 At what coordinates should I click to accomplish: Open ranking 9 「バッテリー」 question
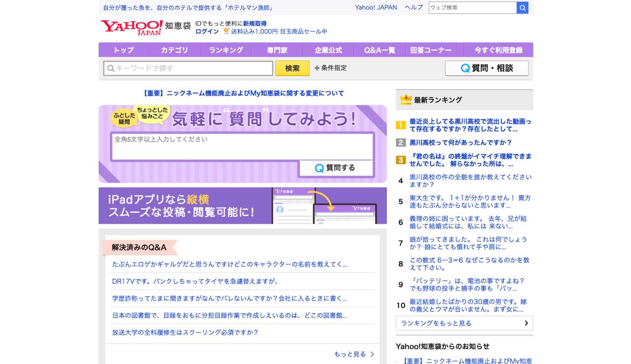(467, 284)
